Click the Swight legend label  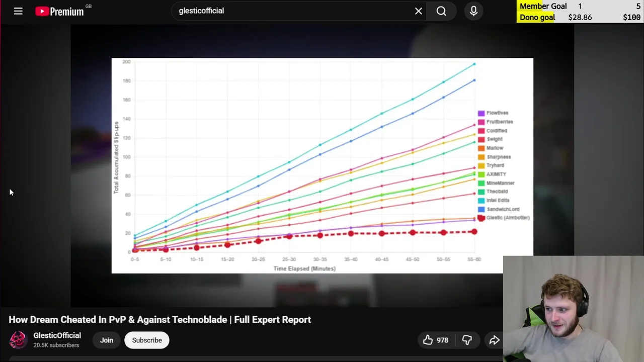point(495,139)
